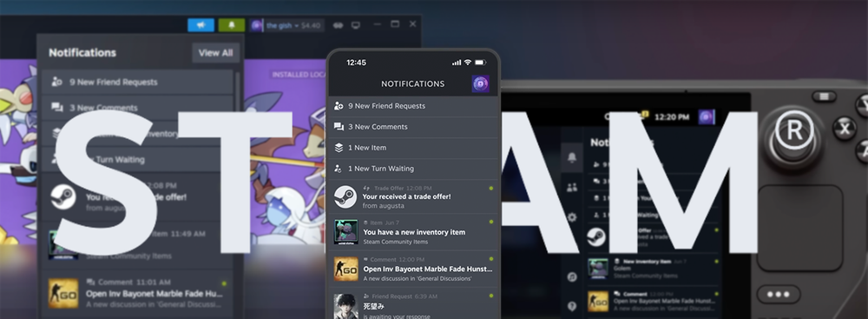
Task: Click the VR headset icon in desktop titlebar
Action: [338, 25]
